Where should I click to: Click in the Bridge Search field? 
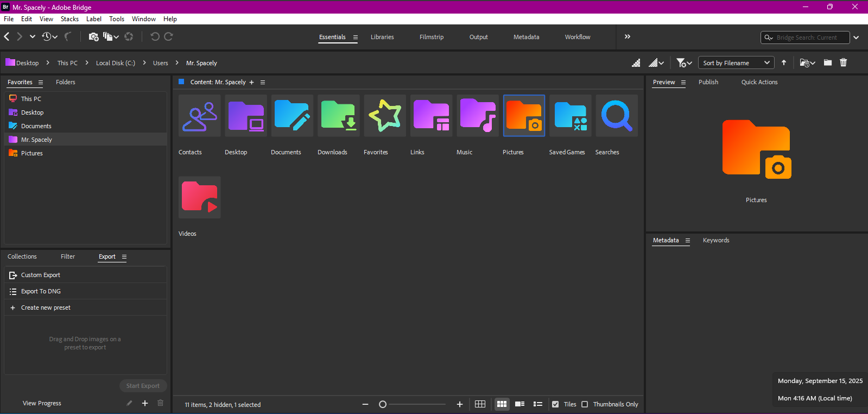[x=805, y=37]
